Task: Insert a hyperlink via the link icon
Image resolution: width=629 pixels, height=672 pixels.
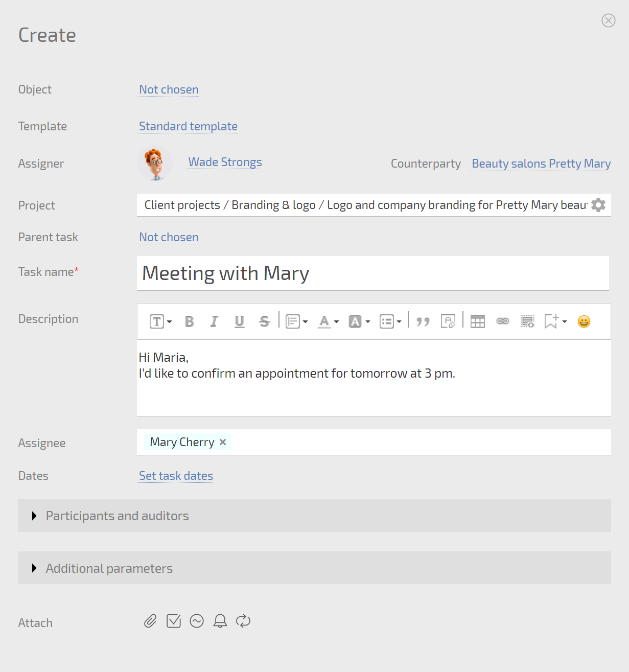Action: 503,321
